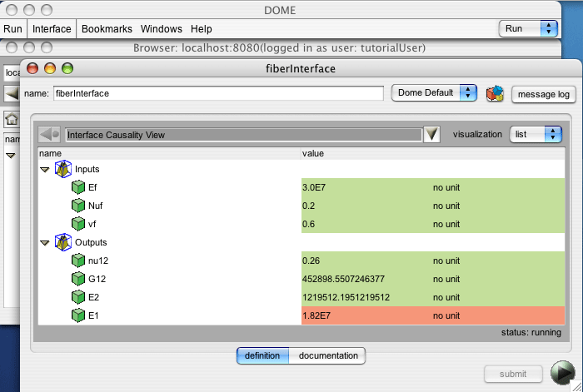Image resolution: width=583 pixels, height=392 pixels.
Task: Click the vf value 0.6
Action: point(308,224)
